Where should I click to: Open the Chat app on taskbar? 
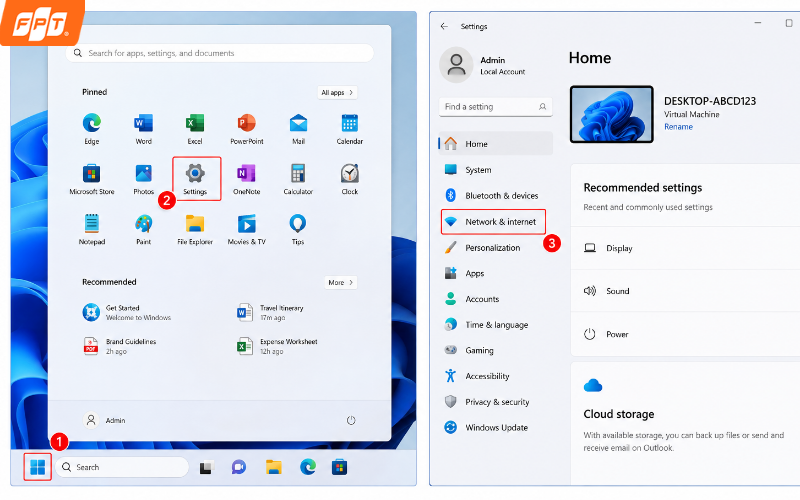point(239,467)
